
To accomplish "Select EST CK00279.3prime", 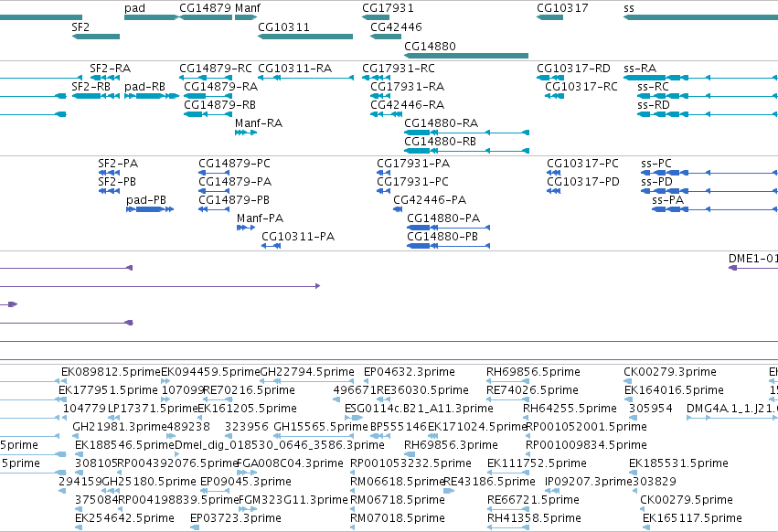I will (x=628, y=381).
